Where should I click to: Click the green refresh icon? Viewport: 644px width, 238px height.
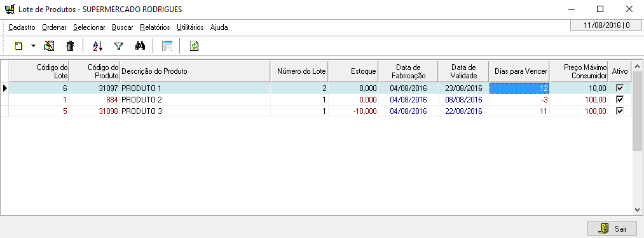[195, 46]
